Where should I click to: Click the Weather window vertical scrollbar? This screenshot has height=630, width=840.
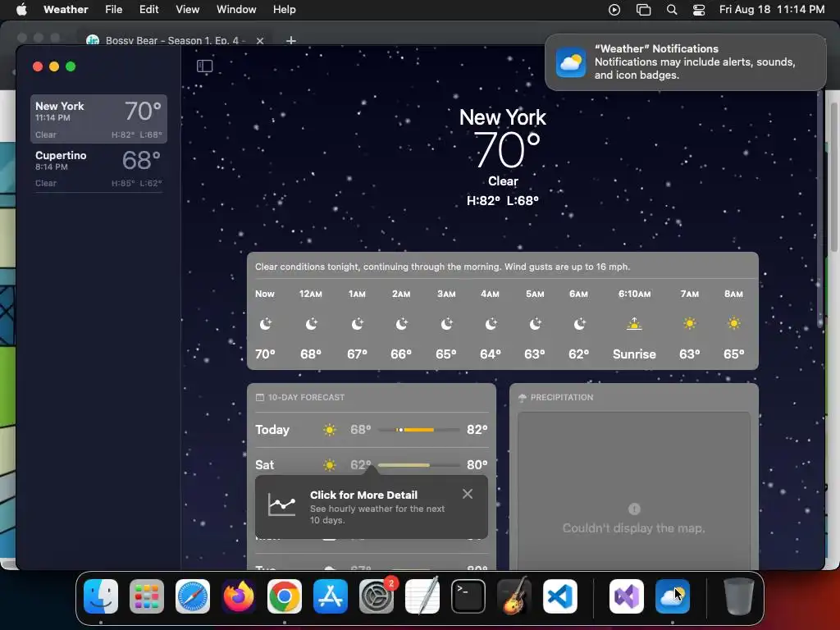tap(820, 209)
